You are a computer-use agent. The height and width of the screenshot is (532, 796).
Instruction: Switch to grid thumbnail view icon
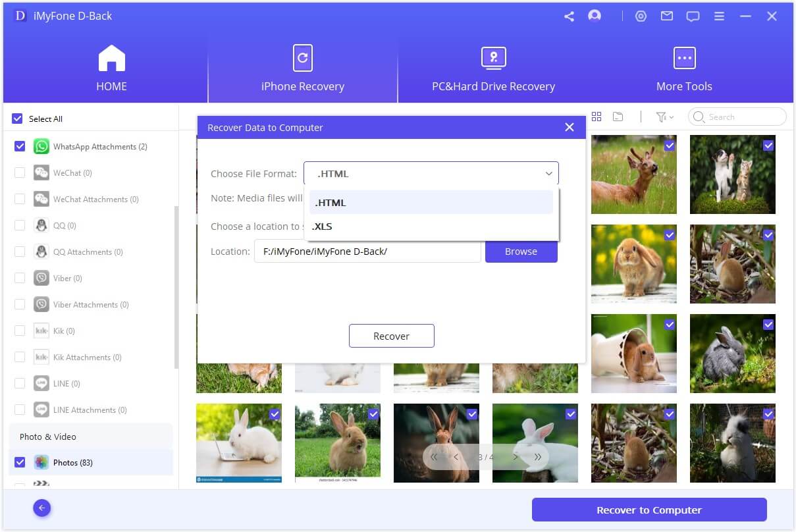pyautogui.click(x=597, y=117)
